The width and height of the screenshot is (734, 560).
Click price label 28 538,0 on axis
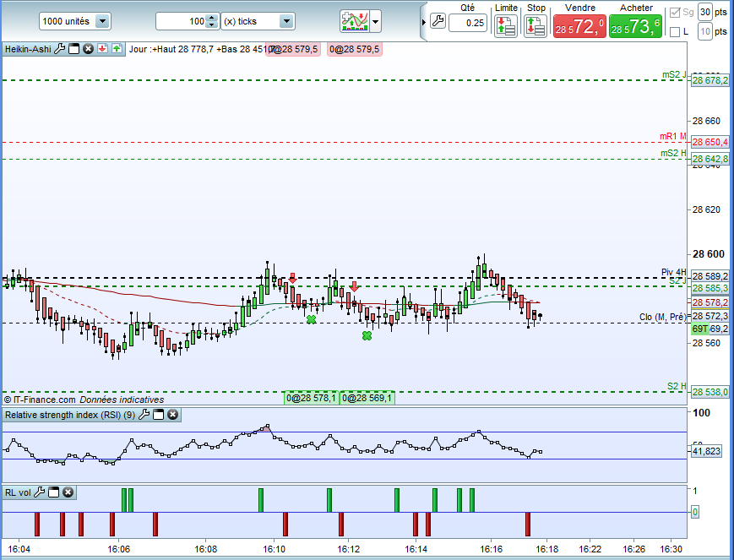pos(710,392)
